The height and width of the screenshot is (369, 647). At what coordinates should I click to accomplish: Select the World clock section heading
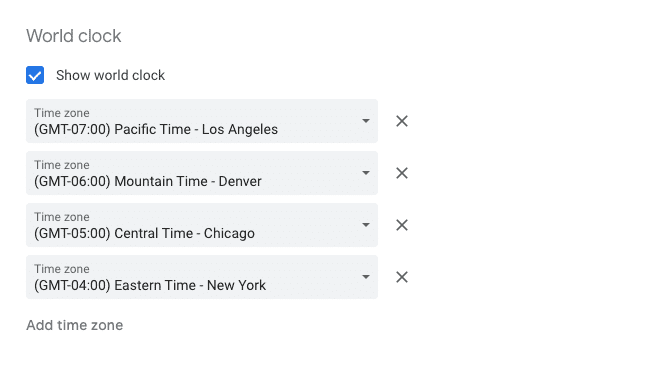[74, 36]
